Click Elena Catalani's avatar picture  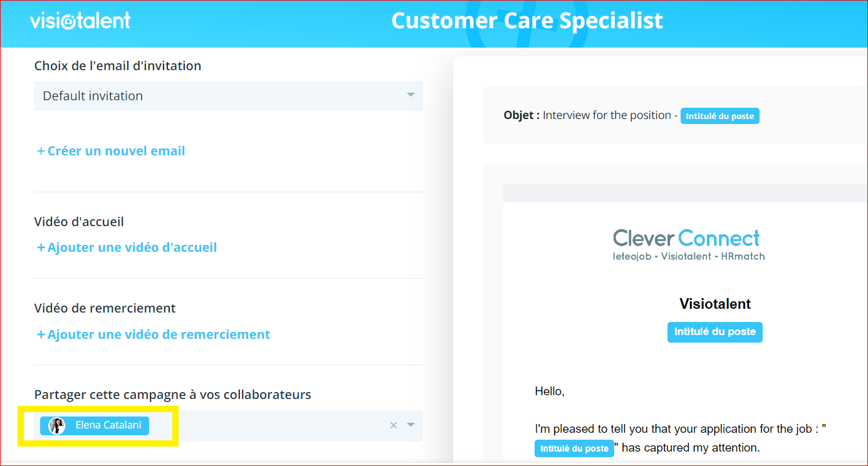tap(57, 426)
